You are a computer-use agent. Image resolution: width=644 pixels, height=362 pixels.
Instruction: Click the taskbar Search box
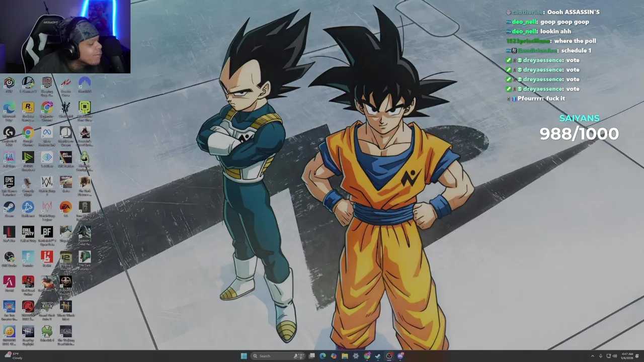coord(278,356)
